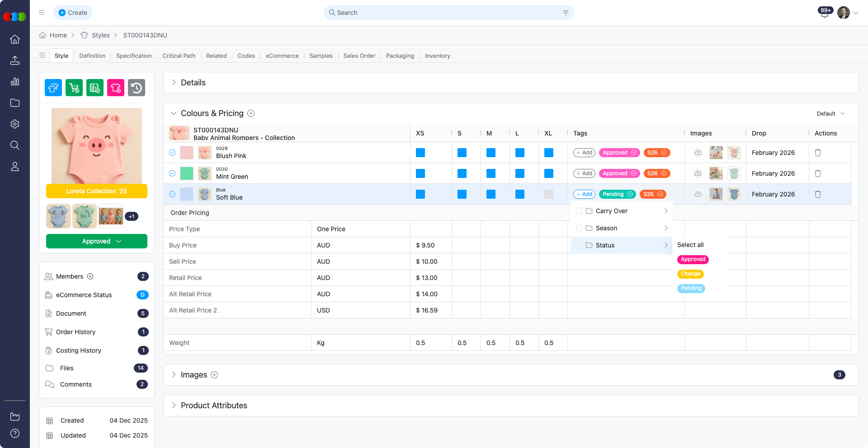The width and height of the screenshot is (868, 448).
Task: Tick the Carry Over checkbox
Action: point(579,211)
